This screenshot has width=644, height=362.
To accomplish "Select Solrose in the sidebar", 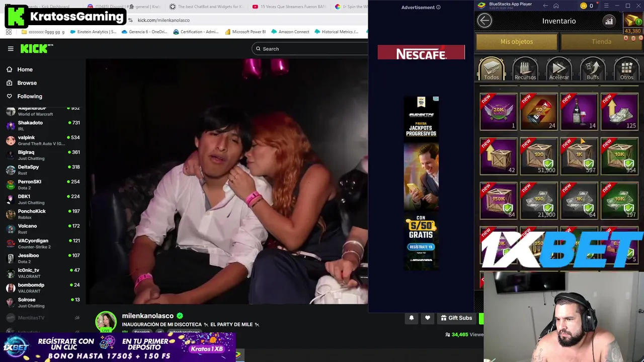I will [43, 302].
